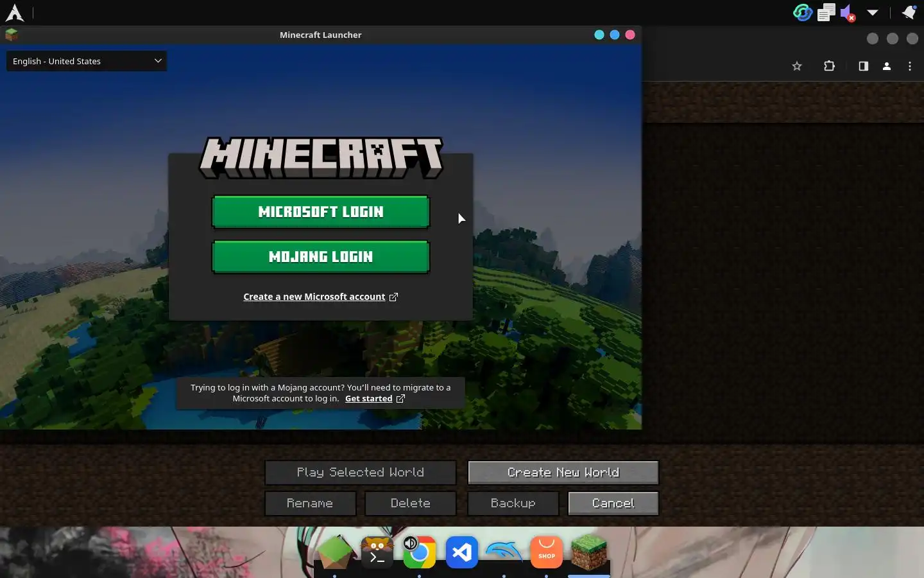The image size is (924, 578).
Task: Click the Delete world button
Action: coord(411,504)
